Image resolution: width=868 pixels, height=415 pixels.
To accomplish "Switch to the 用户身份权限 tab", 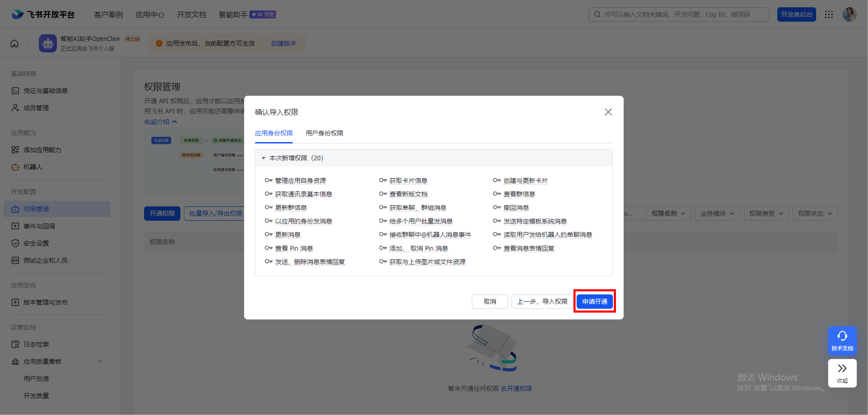I will click(324, 133).
